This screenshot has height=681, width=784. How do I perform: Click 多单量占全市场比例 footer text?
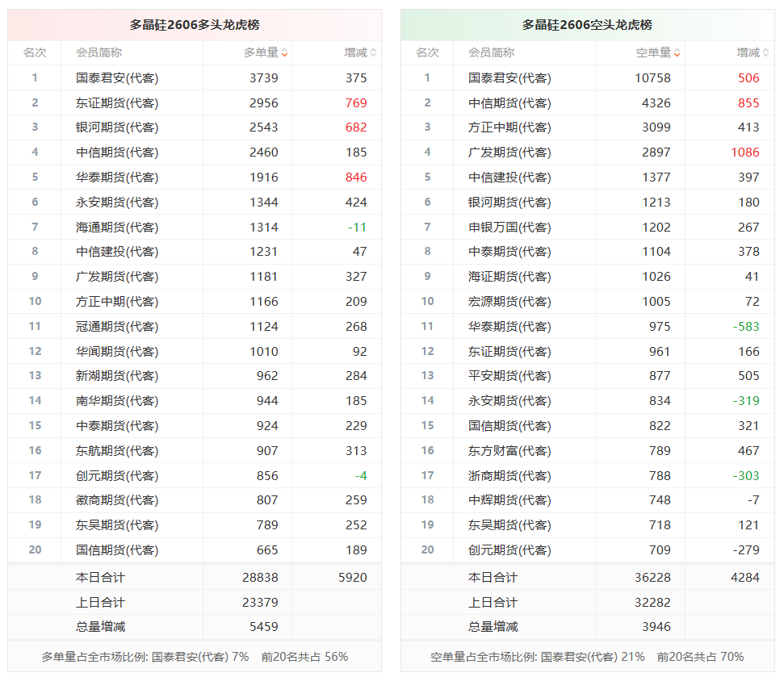(195, 657)
